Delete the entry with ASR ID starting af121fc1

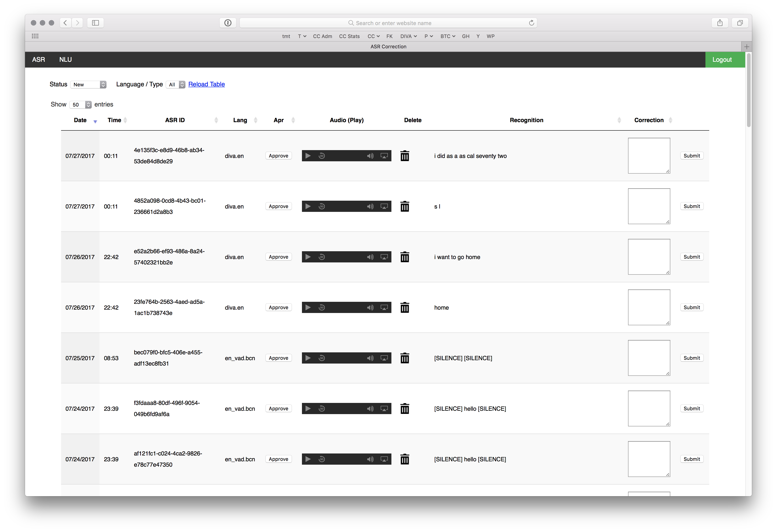[x=405, y=459]
